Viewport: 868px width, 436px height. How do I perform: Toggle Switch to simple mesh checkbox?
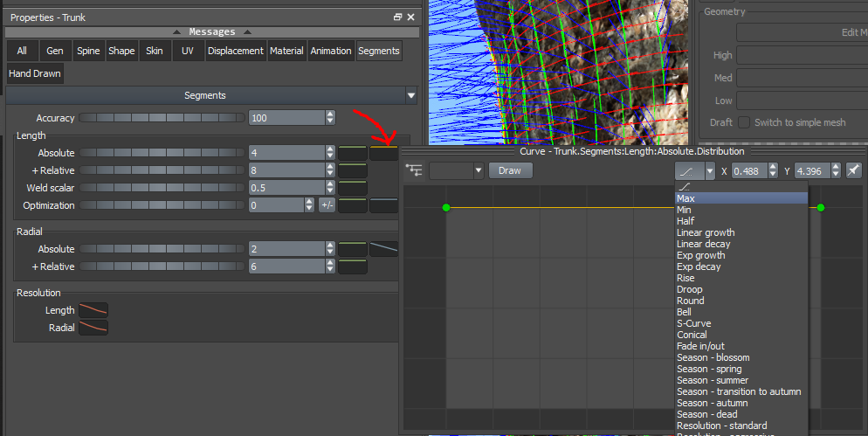[744, 123]
